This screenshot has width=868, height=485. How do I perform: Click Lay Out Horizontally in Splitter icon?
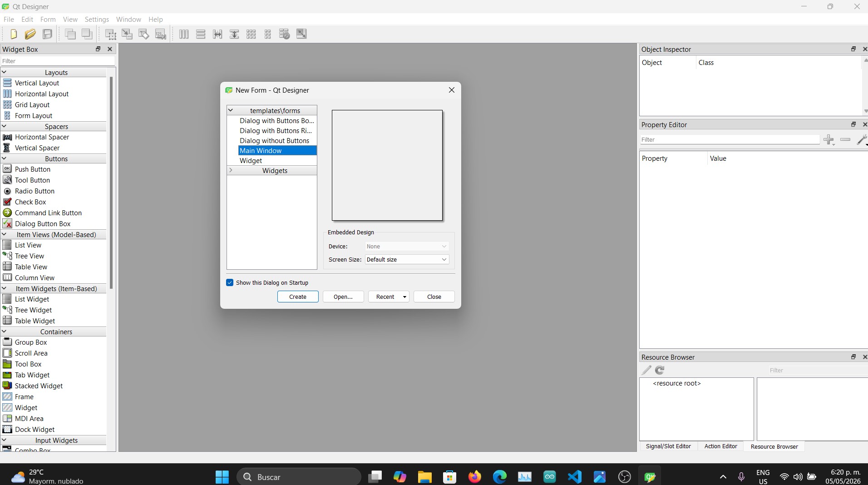click(217, 34)
